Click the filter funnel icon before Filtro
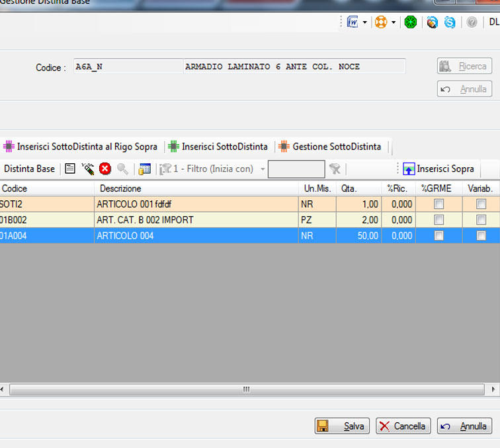Viewport: 500px width, 448px height. coord(165,169)
